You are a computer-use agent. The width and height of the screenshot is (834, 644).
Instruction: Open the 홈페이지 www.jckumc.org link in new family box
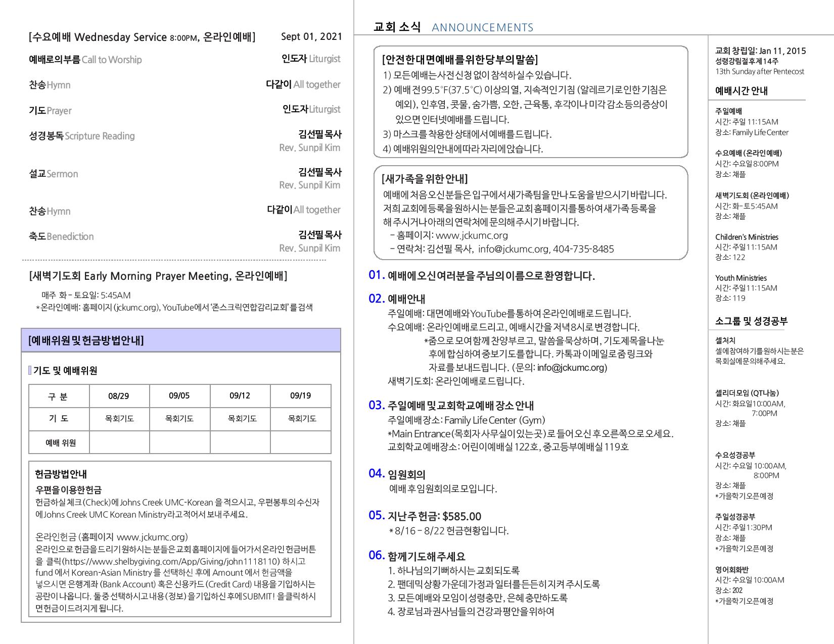click(x=472, y=235)
